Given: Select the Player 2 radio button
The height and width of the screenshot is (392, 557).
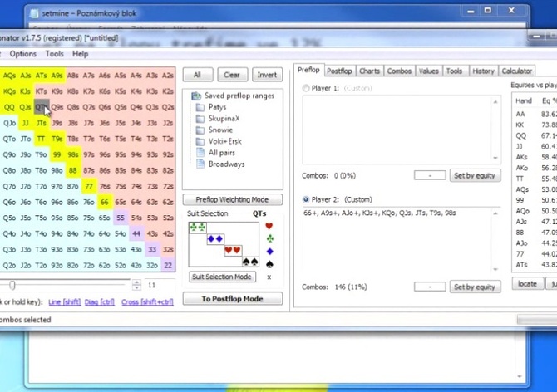Looking at the screenshot, I should [305, 199].
